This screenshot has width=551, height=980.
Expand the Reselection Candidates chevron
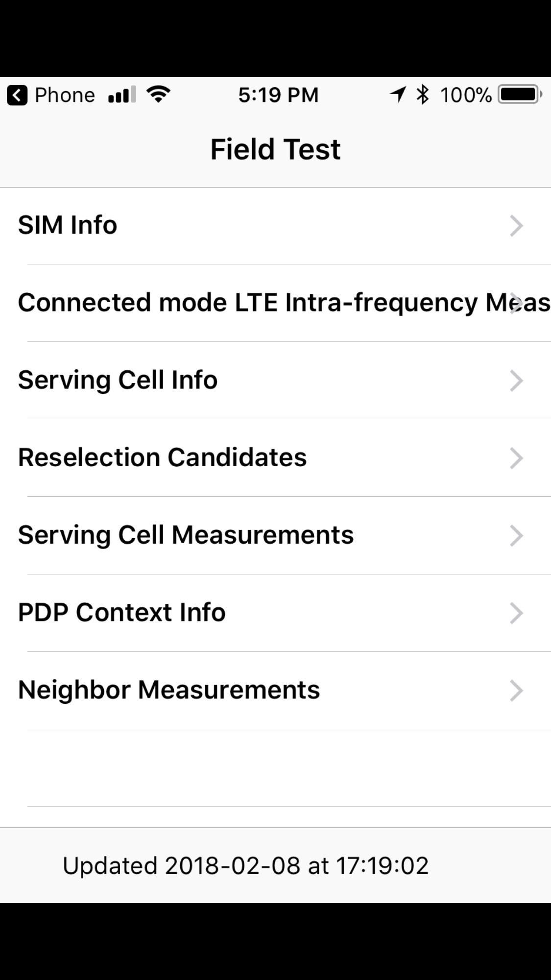516,458
